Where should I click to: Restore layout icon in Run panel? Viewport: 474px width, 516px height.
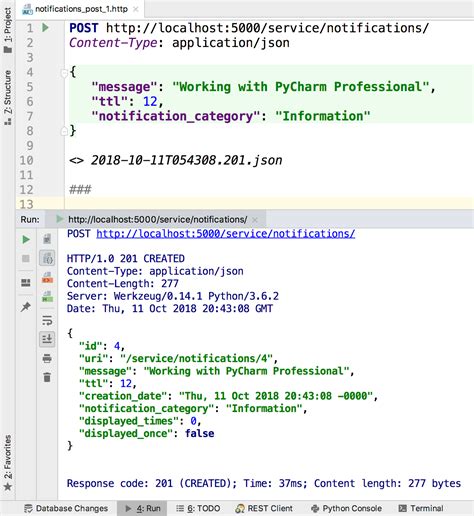point(26,283)
